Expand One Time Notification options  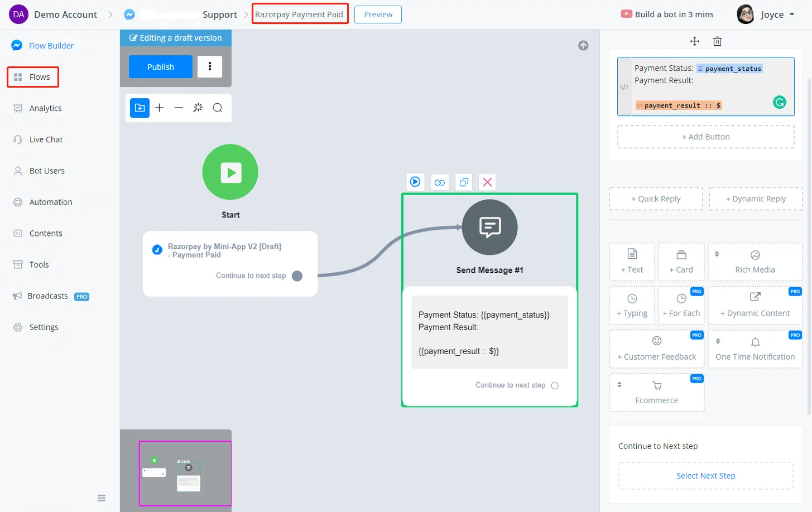coord(755,349)
